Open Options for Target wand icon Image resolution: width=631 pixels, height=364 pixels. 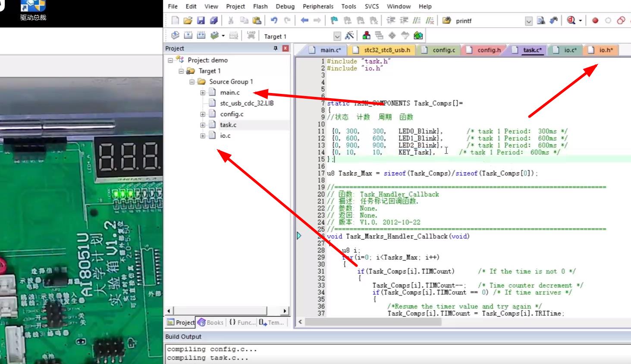(x=349, y=36)
